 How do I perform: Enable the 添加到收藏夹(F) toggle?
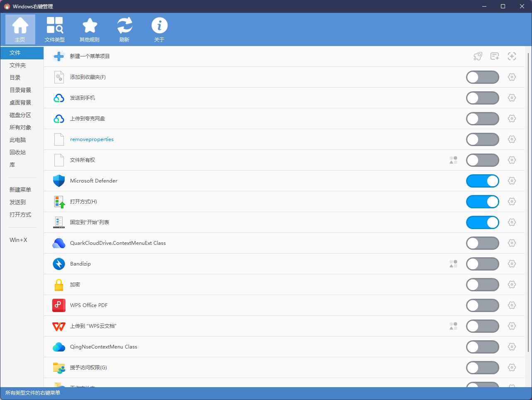click(483, 77)
